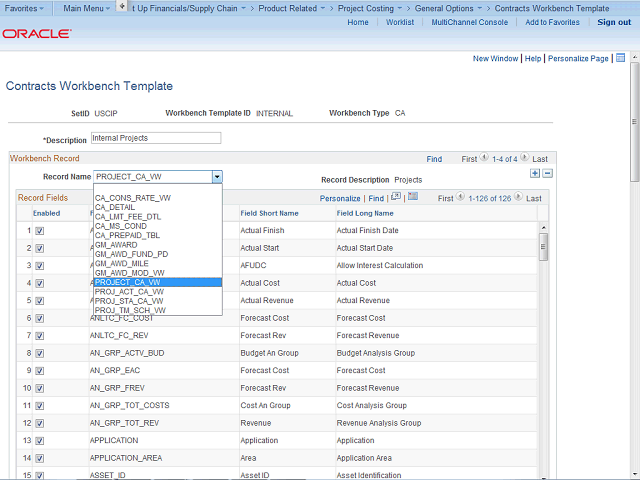Click the page vertical scrollbar
The height and width of the screenshot is (480, 640).
coord(632,250)
